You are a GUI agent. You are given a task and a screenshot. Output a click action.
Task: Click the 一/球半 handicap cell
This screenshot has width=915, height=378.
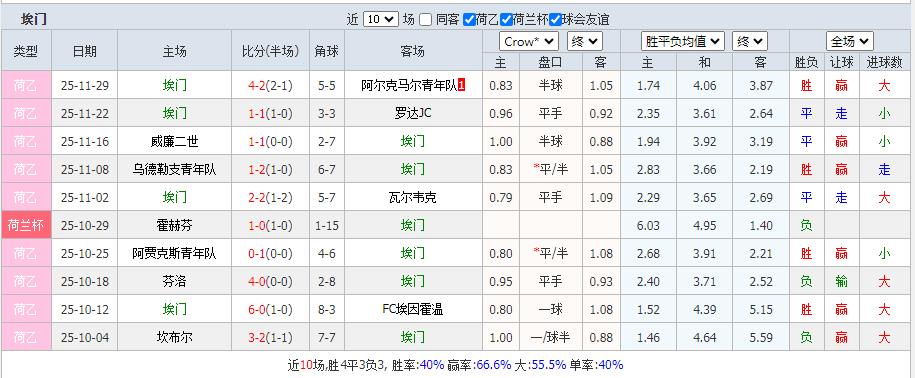pyautogui.click(x=550, y=338)
